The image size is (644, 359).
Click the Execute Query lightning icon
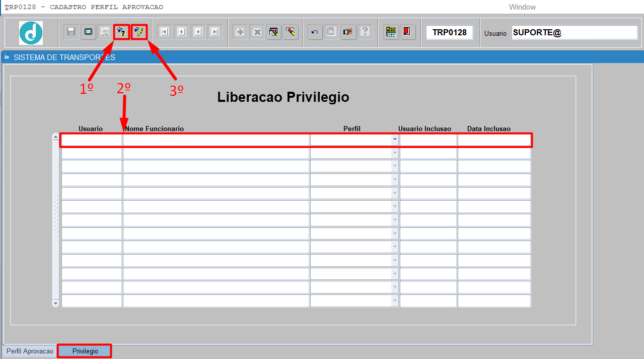(139, 32)
